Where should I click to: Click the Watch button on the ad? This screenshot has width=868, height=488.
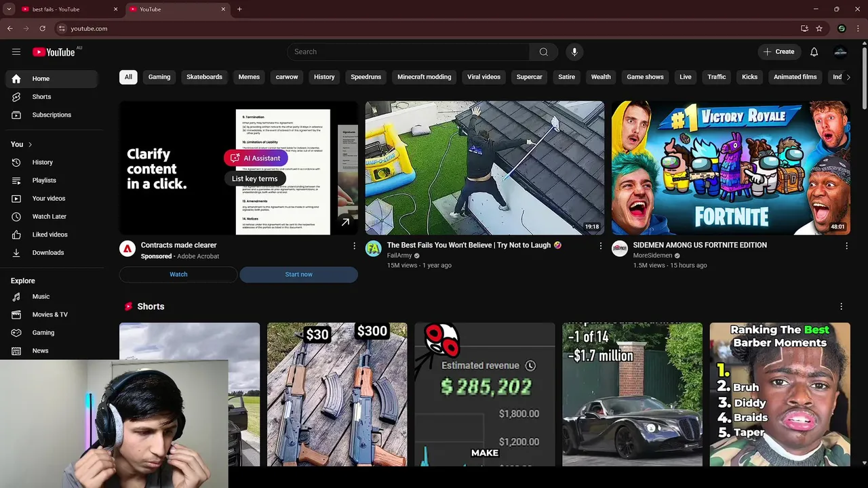pos(178,274)
